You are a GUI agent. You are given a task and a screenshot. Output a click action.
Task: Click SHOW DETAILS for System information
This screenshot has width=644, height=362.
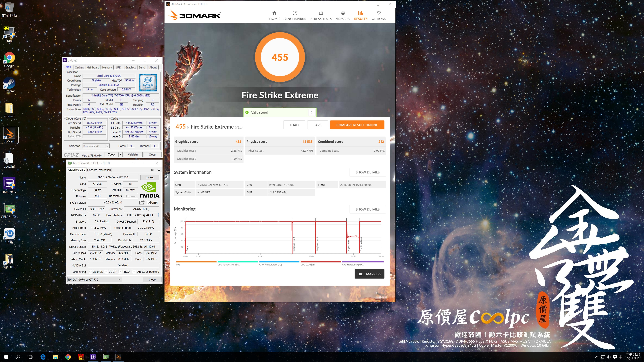click(367, 172)
